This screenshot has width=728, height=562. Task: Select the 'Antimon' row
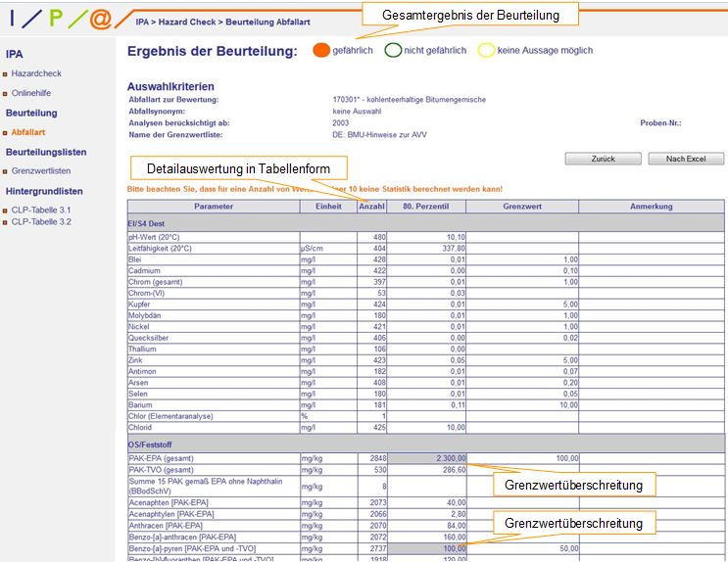(x=426, y=371)
